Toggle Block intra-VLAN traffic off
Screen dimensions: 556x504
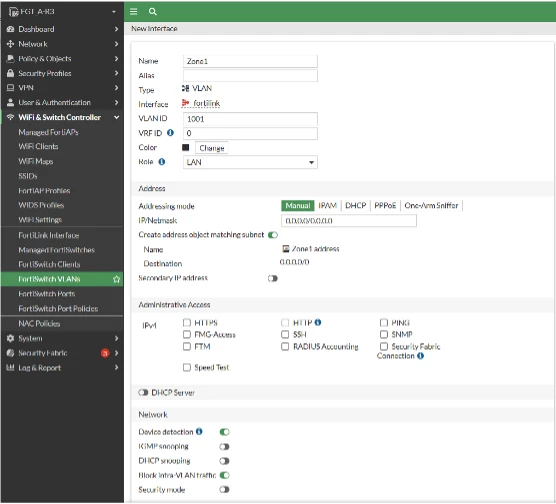pyautogui.click(x=224, y=475)
